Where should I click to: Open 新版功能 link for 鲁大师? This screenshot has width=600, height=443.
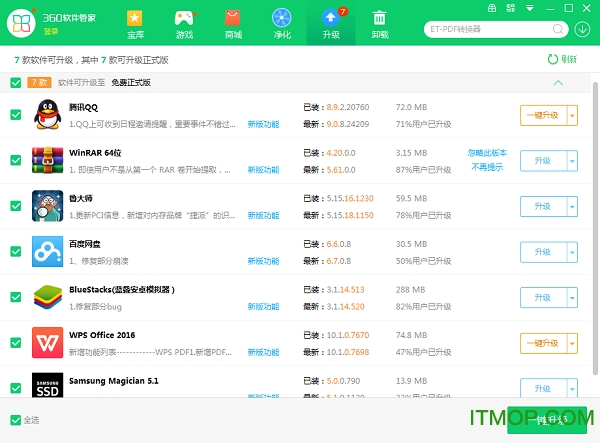click(x=263, y=215)
